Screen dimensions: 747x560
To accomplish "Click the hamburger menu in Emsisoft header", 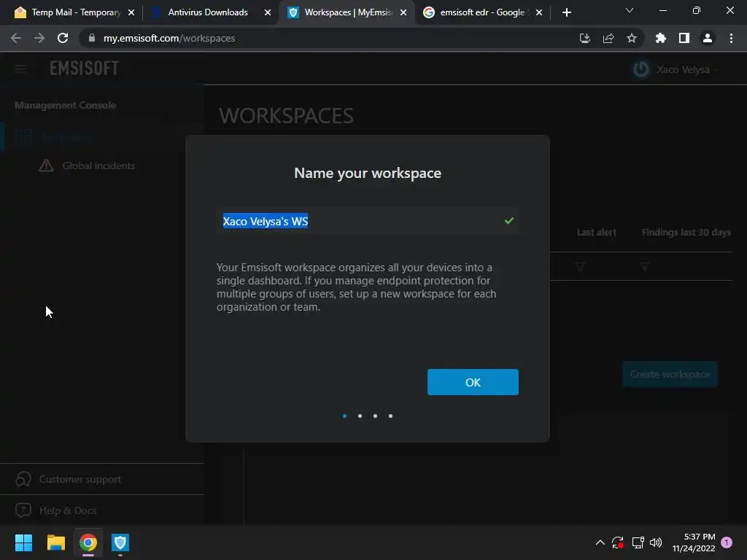I will [x=20, y=69].
